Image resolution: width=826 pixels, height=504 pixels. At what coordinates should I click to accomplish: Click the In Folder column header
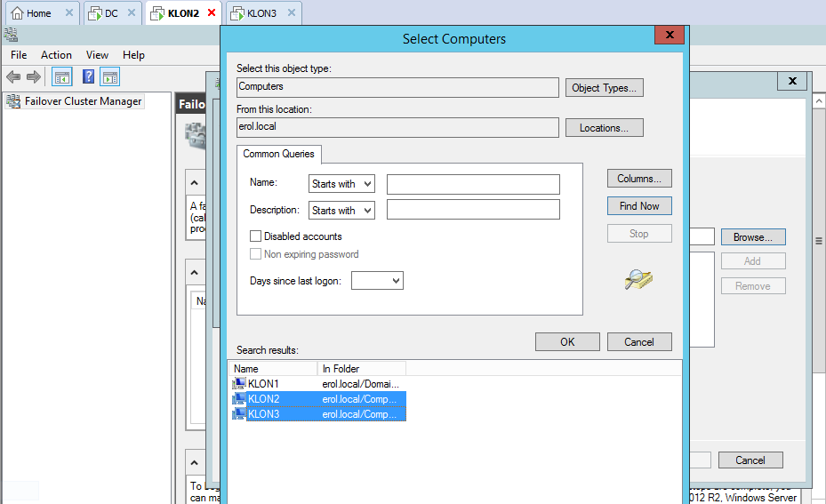click(361, 368)
